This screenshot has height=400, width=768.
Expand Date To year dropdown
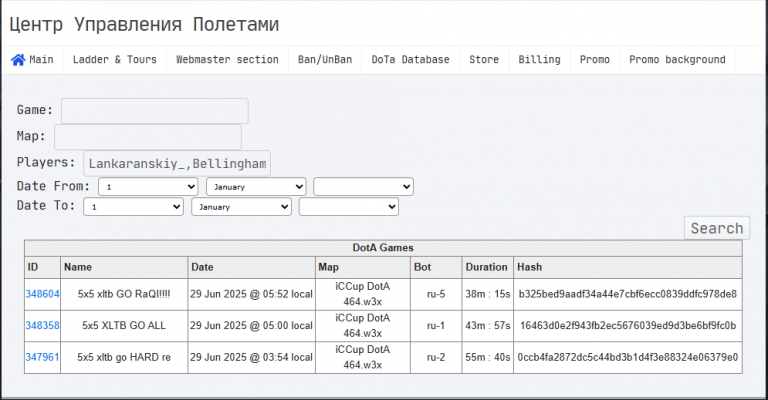pos(349,207)
